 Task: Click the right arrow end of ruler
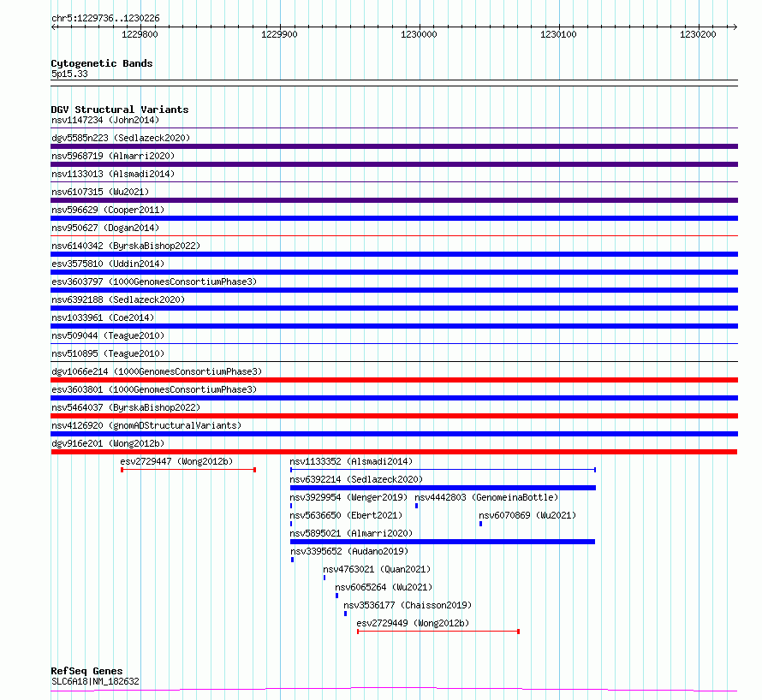pyautogui.click(x=735, y=27)
